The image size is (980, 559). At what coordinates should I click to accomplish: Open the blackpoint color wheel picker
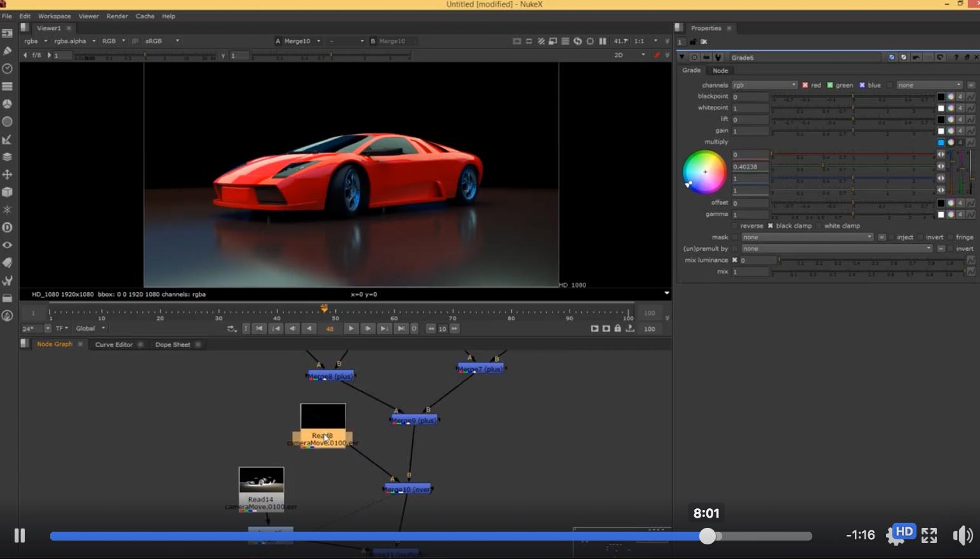[x=951, y=97]
